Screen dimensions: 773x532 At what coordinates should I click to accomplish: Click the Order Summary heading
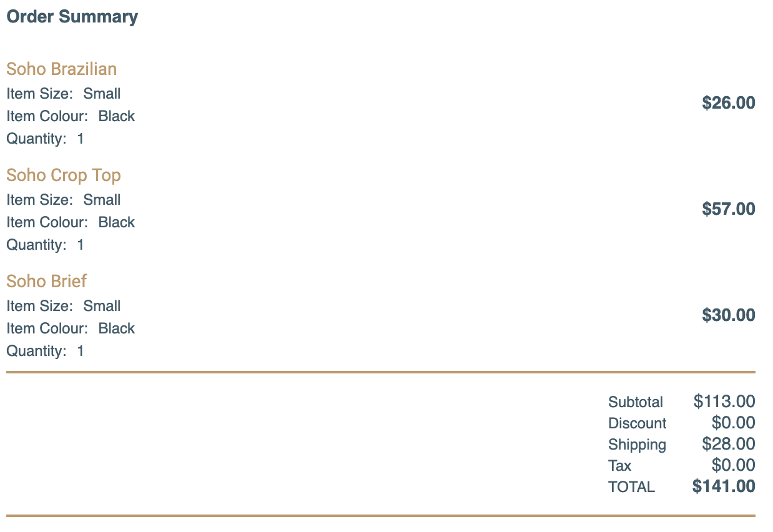click(x=72, y=17)
